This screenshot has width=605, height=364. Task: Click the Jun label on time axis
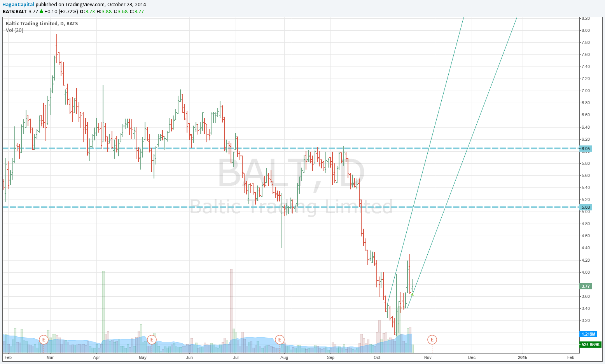pos(189,357)
